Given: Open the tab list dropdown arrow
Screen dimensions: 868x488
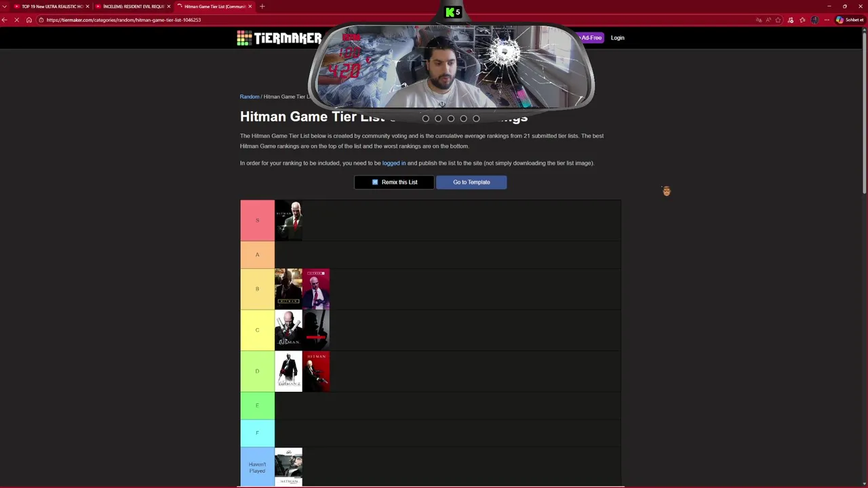Looking at the screenshot, I should [4, 6].
